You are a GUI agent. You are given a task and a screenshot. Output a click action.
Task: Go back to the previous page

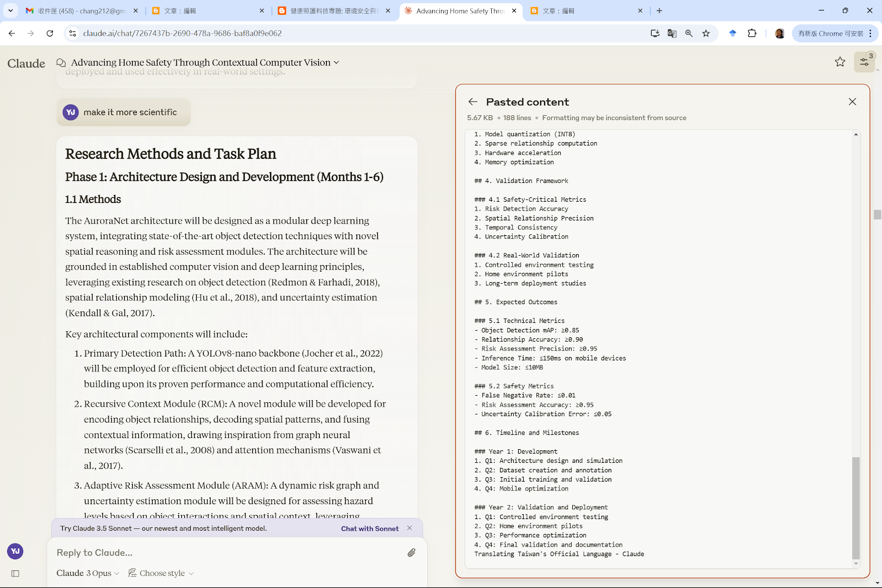click(x=12, y=34)
